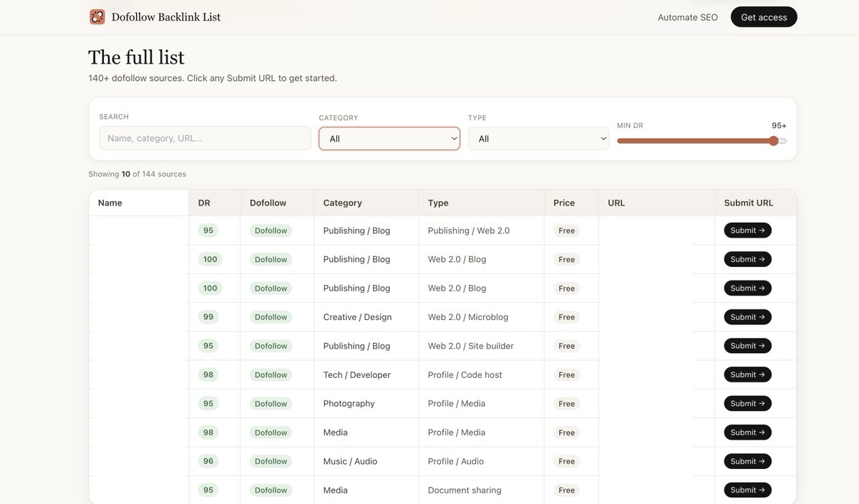Click the Dofollow Backlink List logo icon

pos(97,16)
